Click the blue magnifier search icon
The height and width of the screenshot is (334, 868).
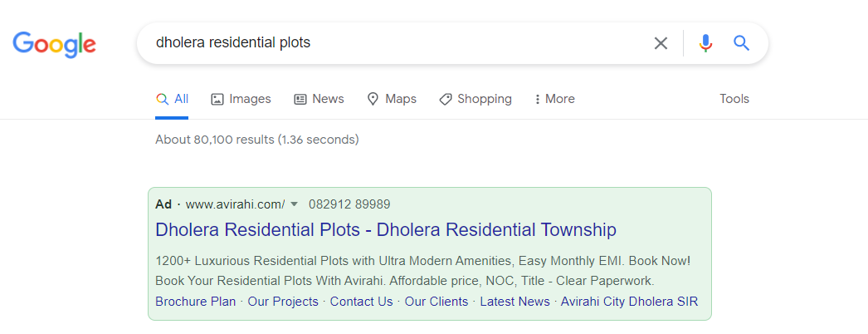[x=741, y=42]
